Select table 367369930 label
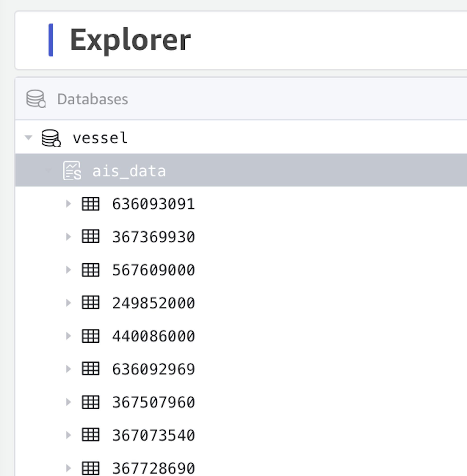 153,237
